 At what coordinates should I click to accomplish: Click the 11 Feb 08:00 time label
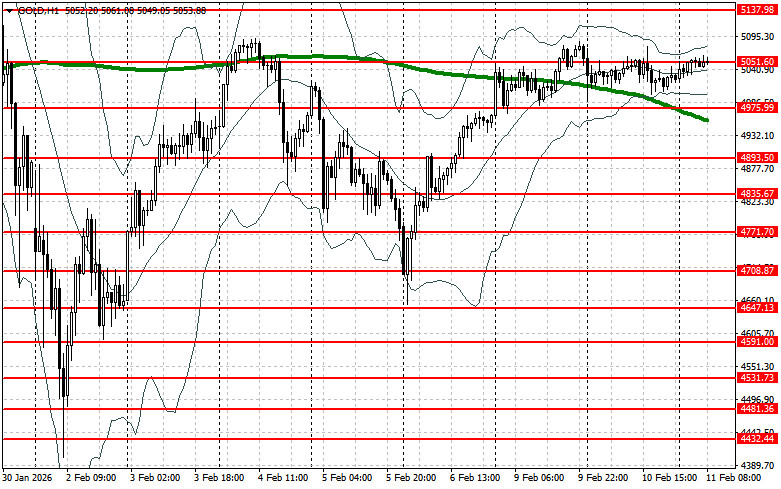[733, 478]
